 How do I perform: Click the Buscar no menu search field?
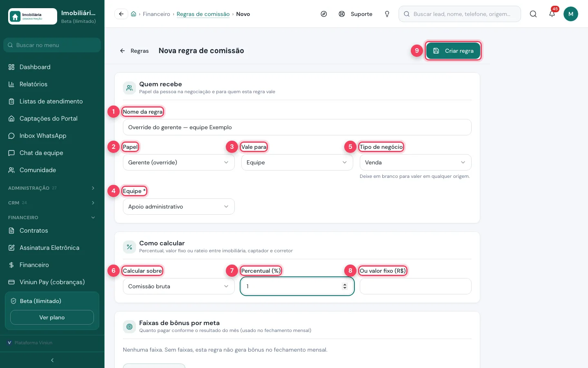[x=52, y=45]
